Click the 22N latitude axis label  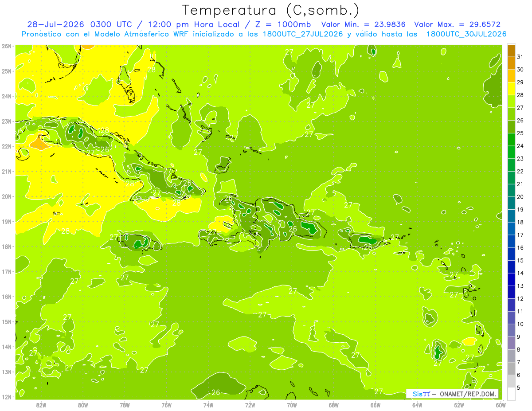coord(7,146)
